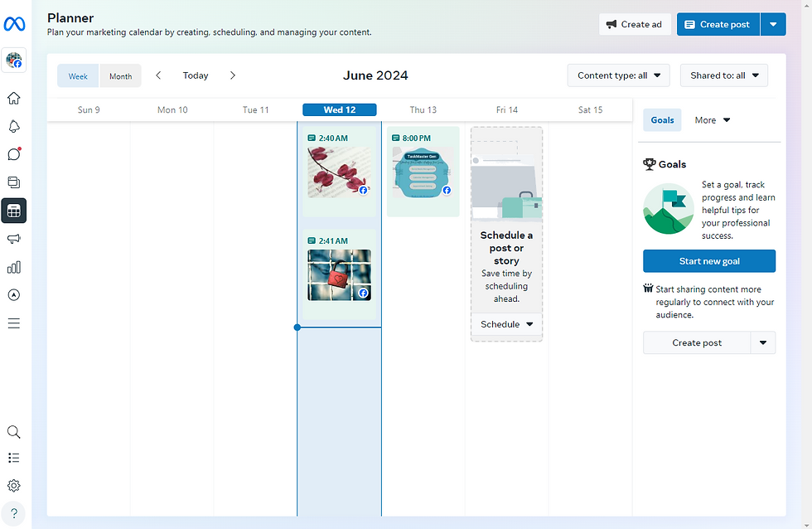Click the top Create post button

(x=718, y=24)
